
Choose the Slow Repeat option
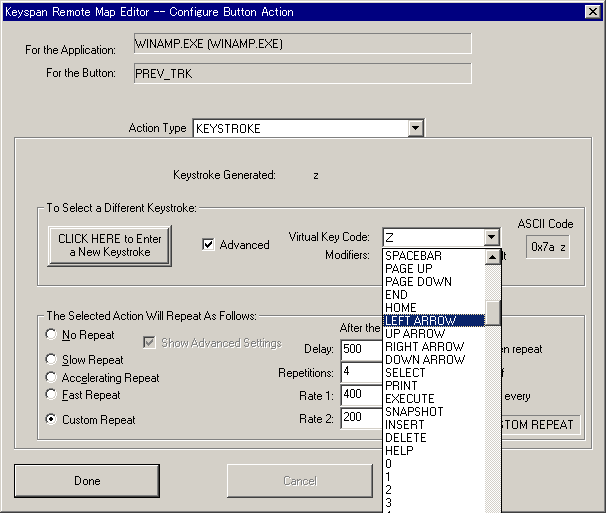point(52,359)
